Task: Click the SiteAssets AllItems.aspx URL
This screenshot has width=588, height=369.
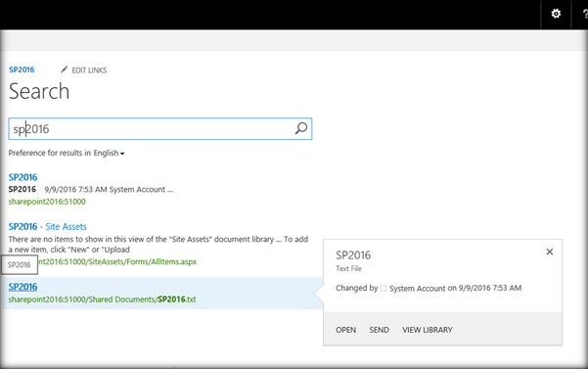Action: [117, 261]
